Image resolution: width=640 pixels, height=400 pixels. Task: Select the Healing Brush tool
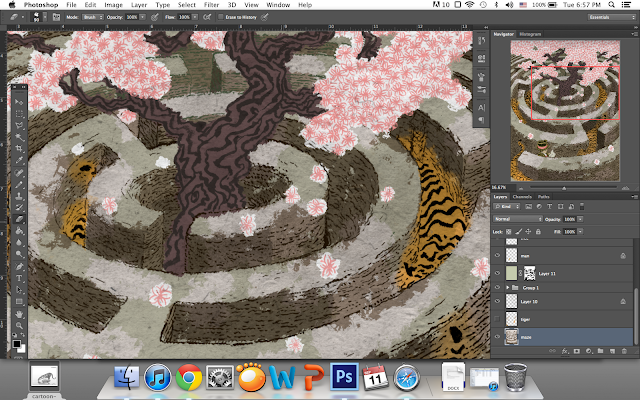tap(19, 173)
